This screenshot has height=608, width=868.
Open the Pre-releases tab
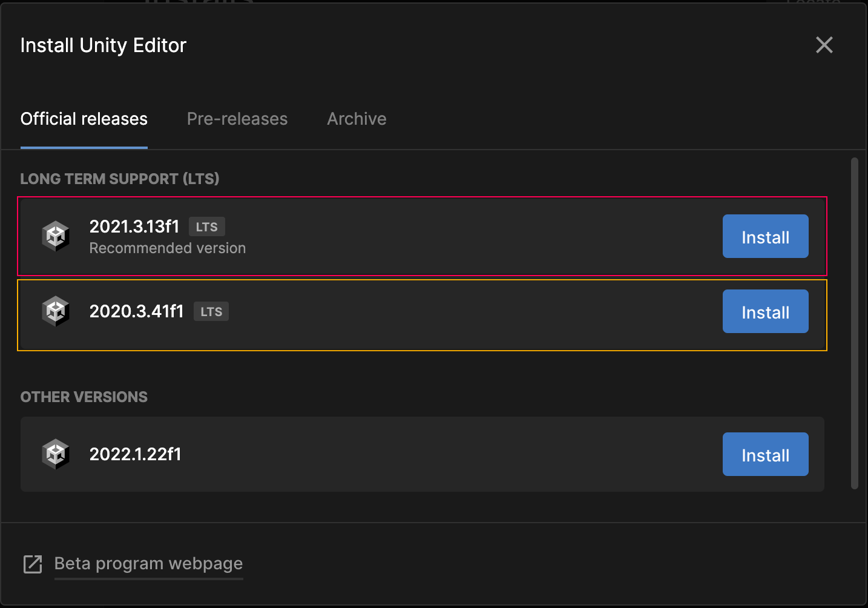pos(237,119)
